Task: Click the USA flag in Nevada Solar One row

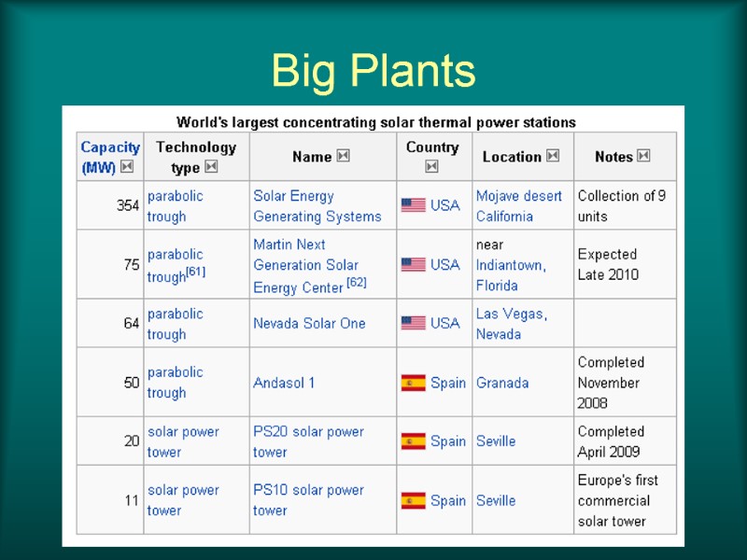Action: [413, 323]
